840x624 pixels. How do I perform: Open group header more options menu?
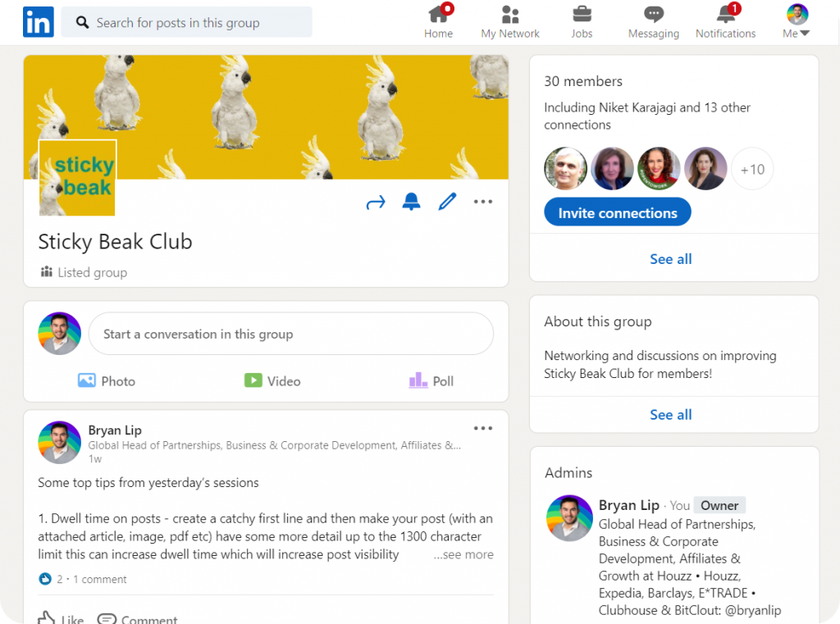click(482, 202)
